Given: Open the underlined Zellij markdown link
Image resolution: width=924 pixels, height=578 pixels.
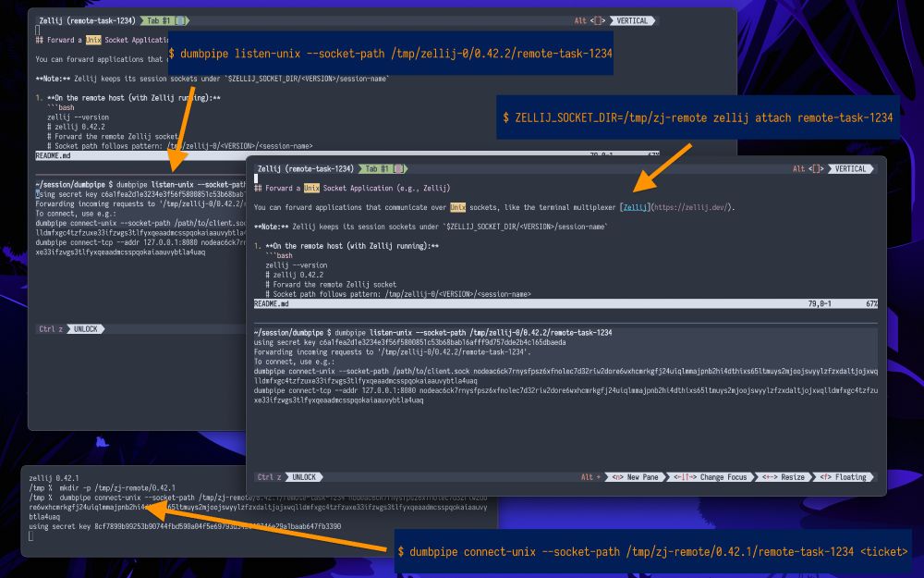Looking at the screenshot, I should (635, 207).
